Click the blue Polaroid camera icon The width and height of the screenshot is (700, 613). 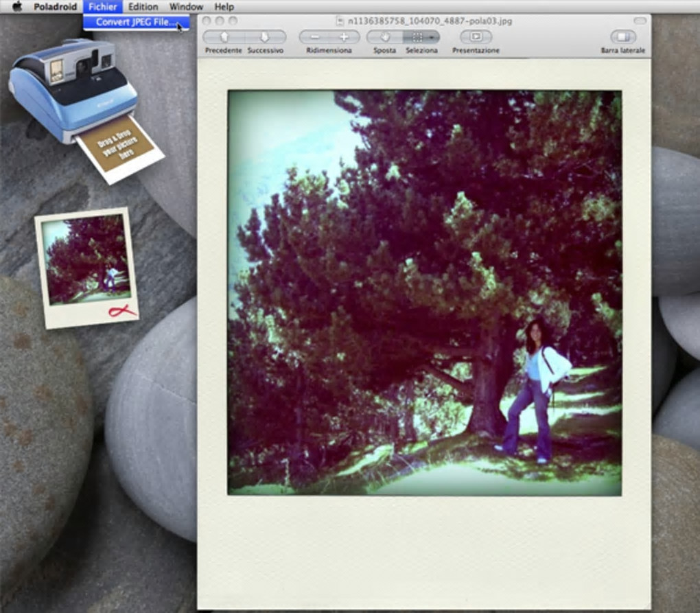(71, 89)
